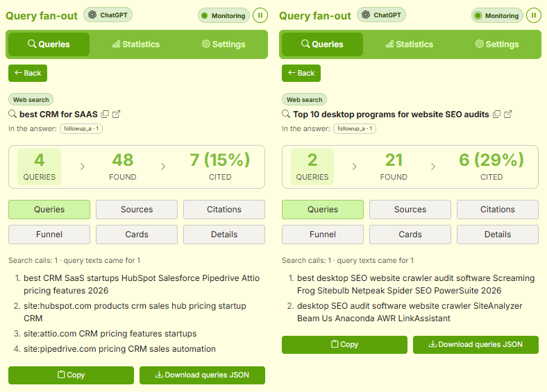Click 'Search calls: 1' text in the left panel
547x392 pixels.
(x=33, y=260)
